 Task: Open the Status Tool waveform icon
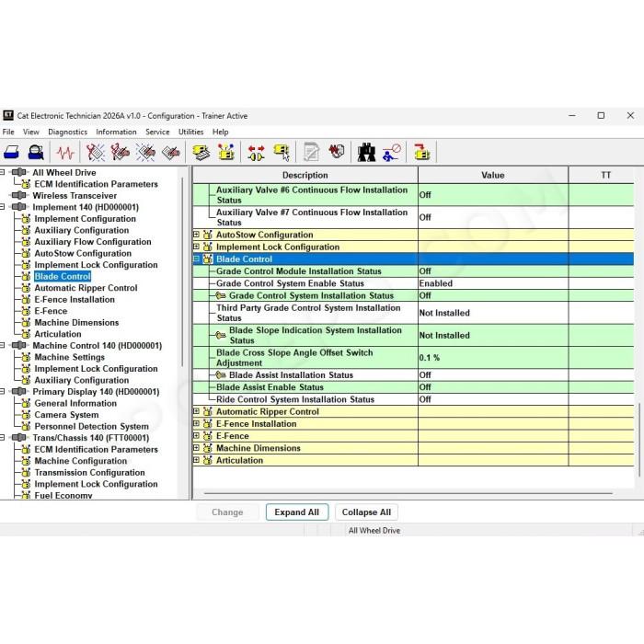click(x=65, y=153)
